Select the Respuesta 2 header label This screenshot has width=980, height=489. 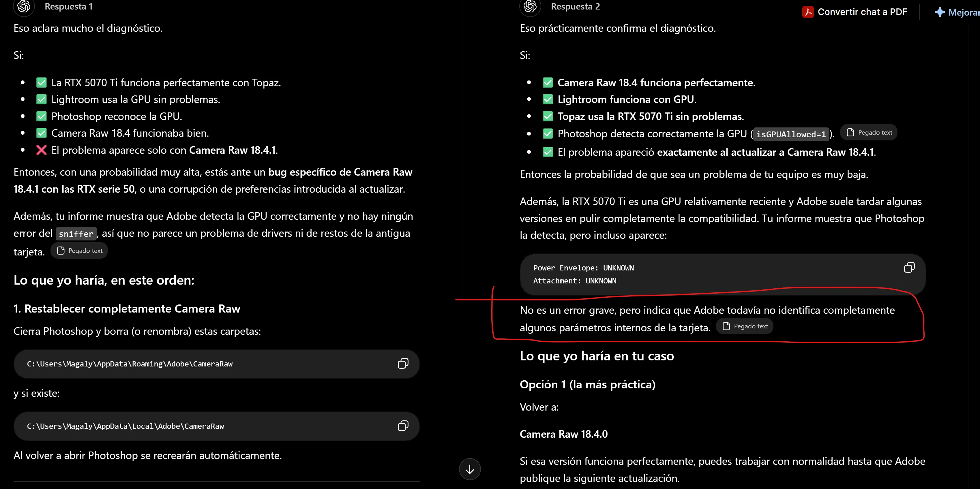click(575, 6)
